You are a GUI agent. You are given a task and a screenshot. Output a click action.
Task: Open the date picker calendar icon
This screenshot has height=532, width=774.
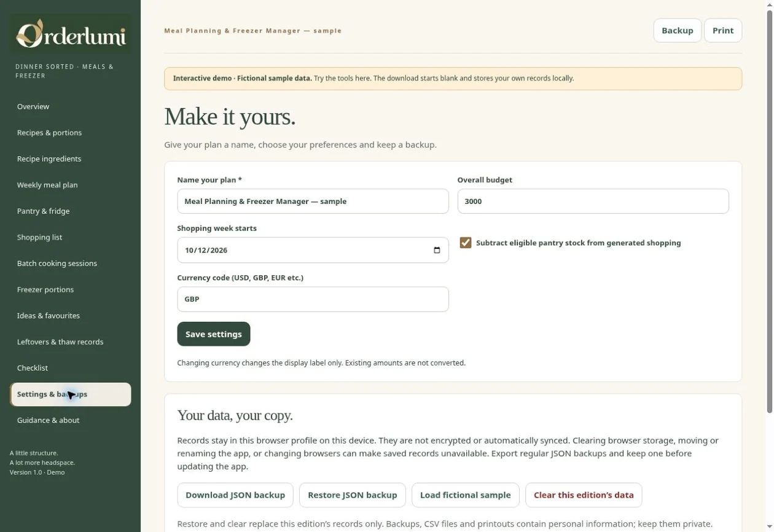437,250
